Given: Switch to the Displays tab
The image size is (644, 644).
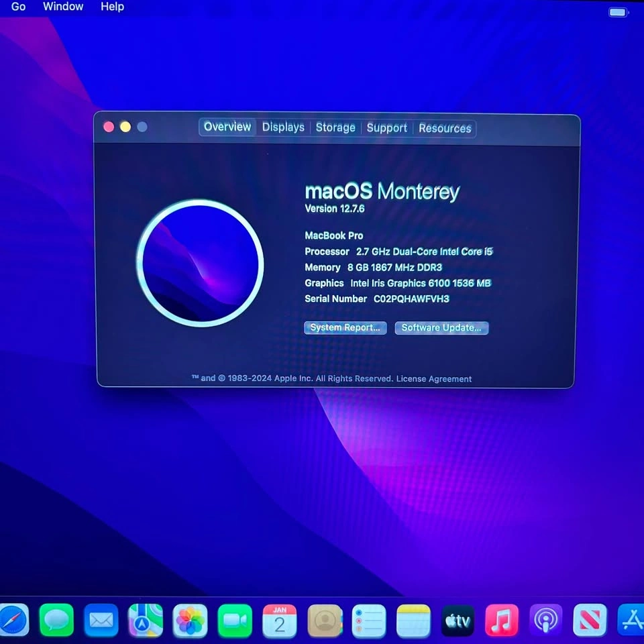Looking at the screenshot, I should (x=283, y=127).
